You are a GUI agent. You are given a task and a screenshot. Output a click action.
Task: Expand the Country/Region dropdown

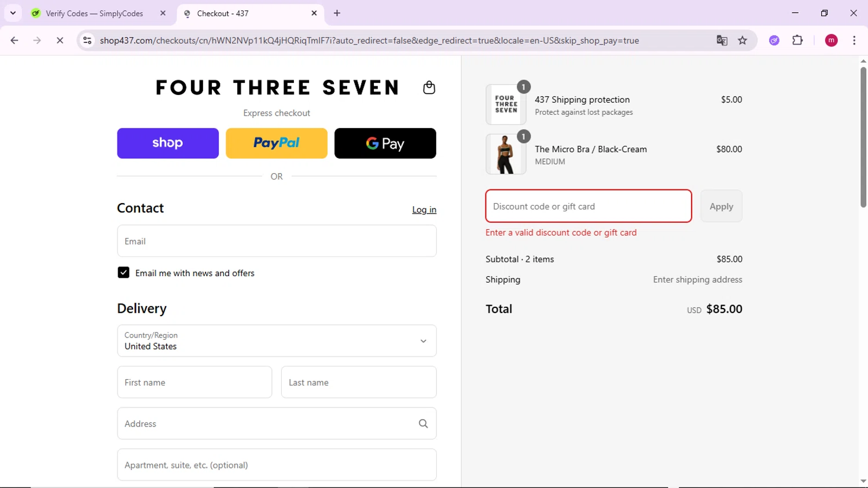coord(277,340)
